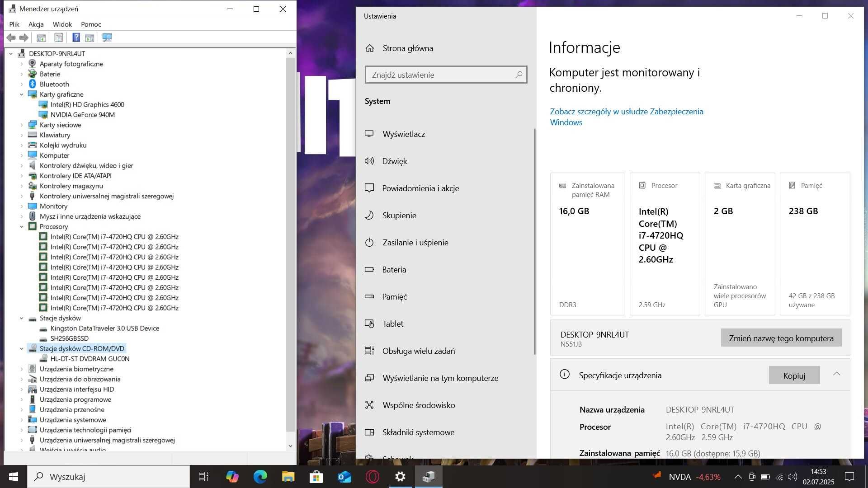
Task: Open the Pomoc menu
Action: click(91, 24)
